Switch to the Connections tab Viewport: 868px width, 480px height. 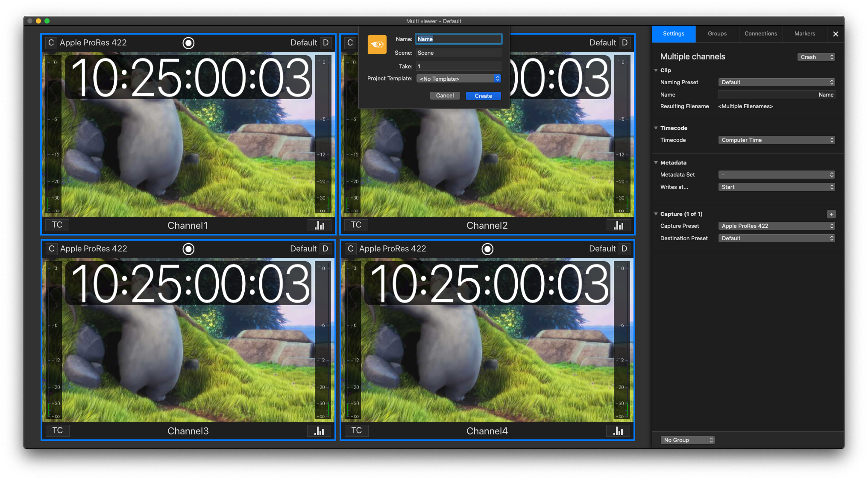761,34
